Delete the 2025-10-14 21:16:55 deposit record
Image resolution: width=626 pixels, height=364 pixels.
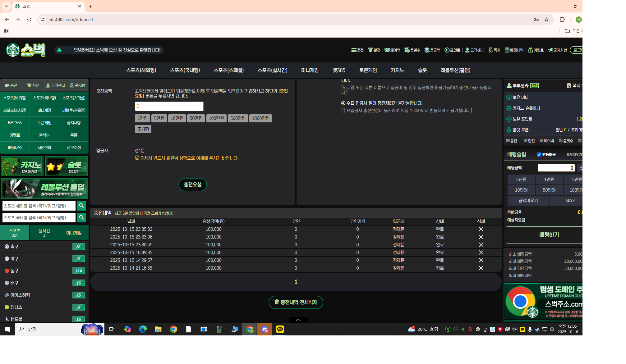click(x=481, y=268)
